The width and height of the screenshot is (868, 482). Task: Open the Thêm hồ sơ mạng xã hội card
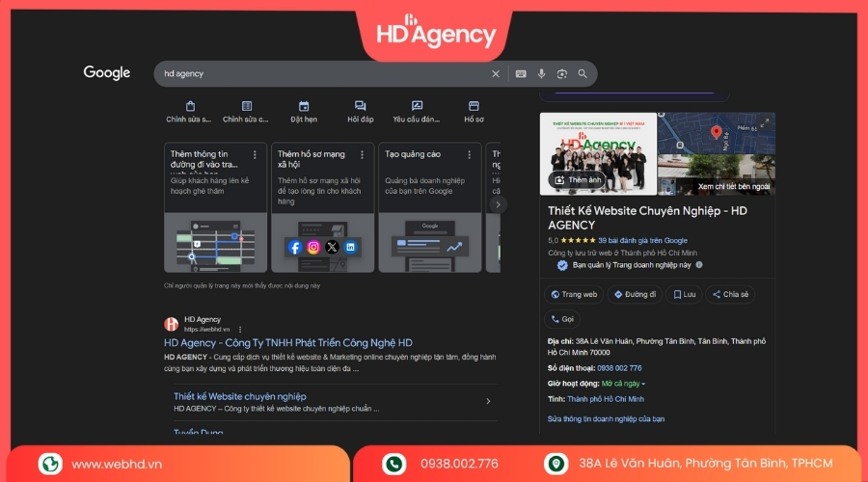(x=323, y=207)
